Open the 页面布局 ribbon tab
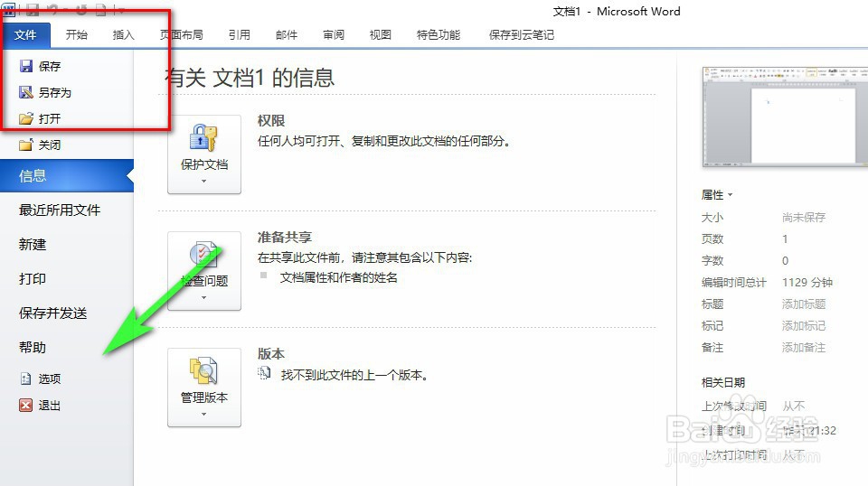The width and height of the screenshot is (868, 486). (181, 35)
